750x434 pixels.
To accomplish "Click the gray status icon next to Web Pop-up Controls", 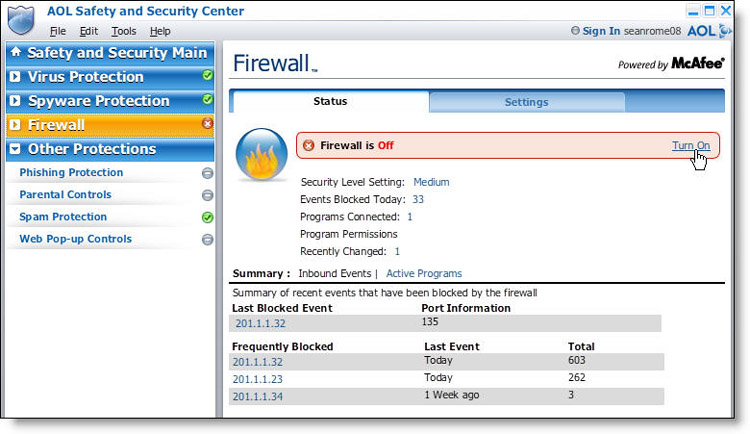I will click(x=207, y=239).
